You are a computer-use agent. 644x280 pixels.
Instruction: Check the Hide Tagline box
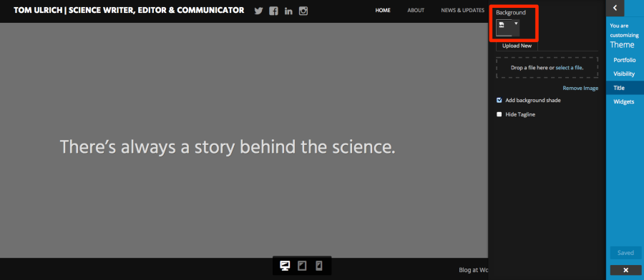pyautogui.click(x=499, y=114)
